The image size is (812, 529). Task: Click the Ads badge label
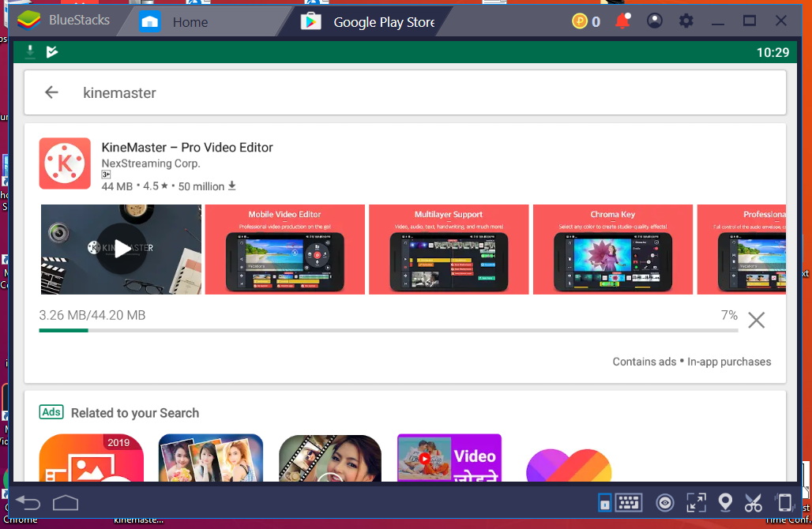(51, 412)
